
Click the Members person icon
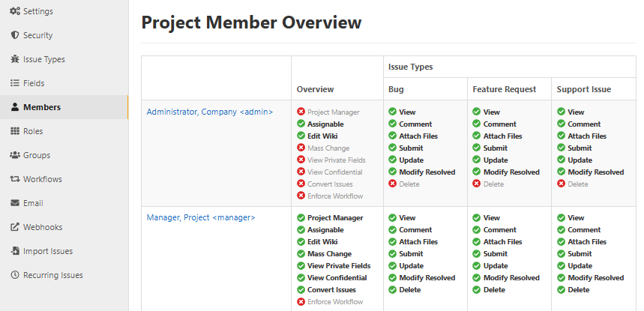15,107
